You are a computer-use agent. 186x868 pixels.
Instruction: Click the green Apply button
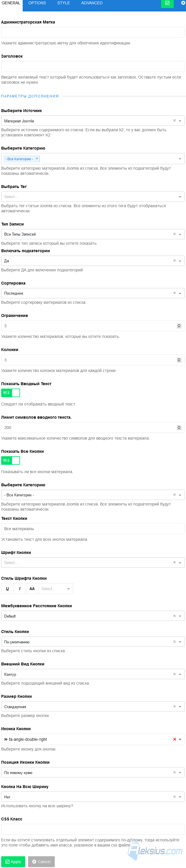[x=13, y=862]
